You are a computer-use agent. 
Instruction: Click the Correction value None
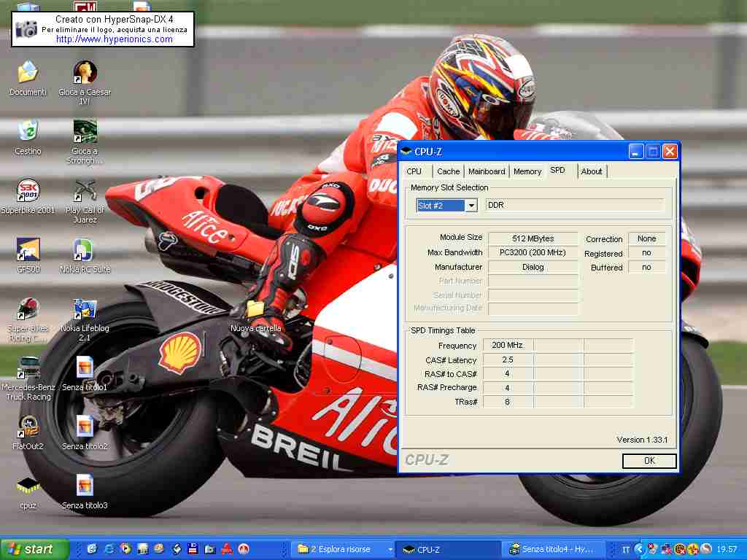pyautogui.click(x=646, y=238)
